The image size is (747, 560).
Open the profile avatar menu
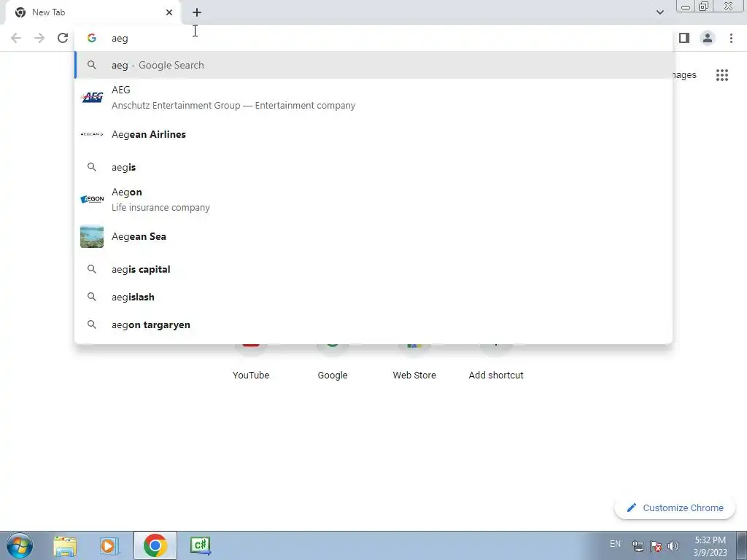click(x=708, y=38)
